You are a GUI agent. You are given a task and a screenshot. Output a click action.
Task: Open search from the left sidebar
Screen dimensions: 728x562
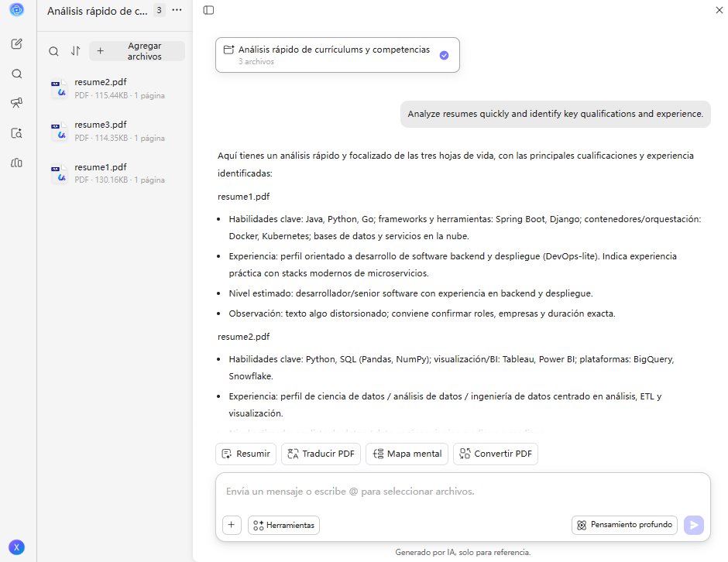16,74
